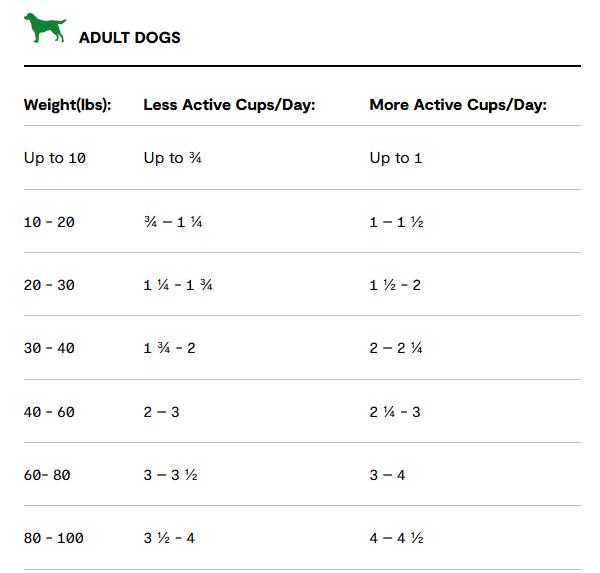Select the 20 - 30 weight row
This screenshot has height=573, width=600.
[302, 284]
